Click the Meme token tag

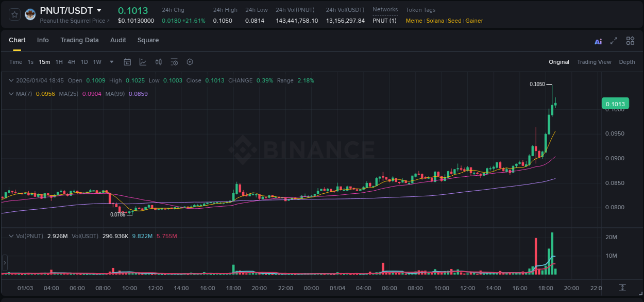pyautogui.click(x=414, y=21)
